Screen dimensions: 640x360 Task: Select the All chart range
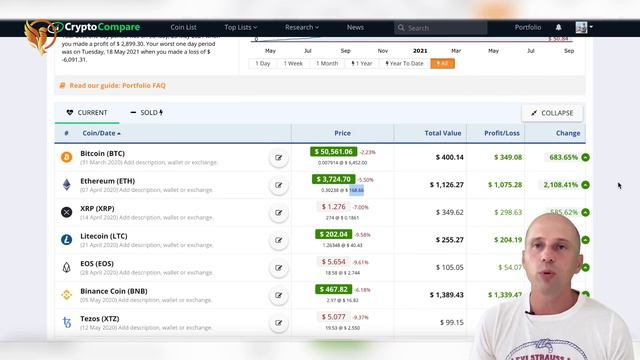[442, 64]
